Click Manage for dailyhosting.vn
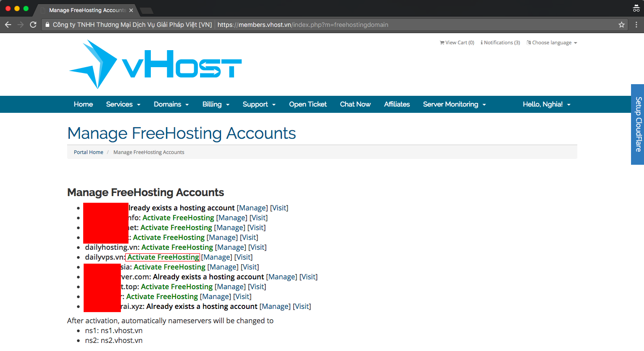The width and height of the screenshot is (644, 351). coord(230,248)
